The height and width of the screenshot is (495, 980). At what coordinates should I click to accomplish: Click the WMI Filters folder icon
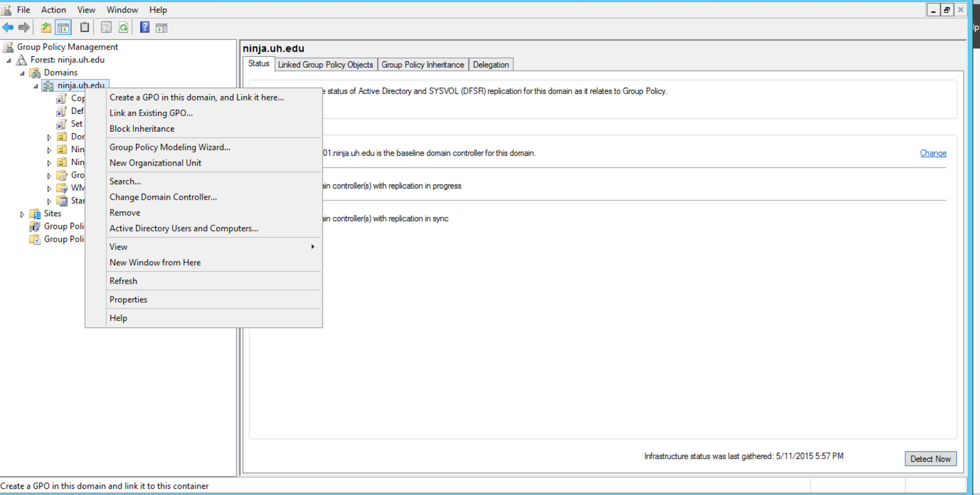point(62,189)
